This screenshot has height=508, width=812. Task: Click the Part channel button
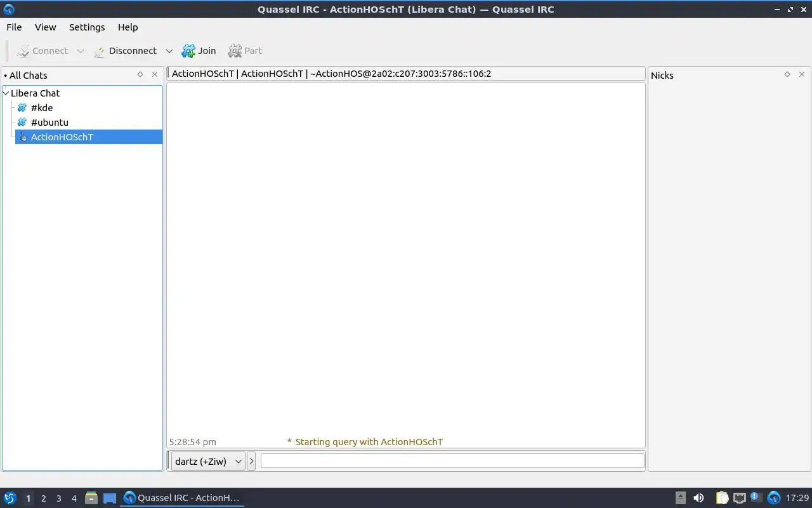tap(245, 51)
